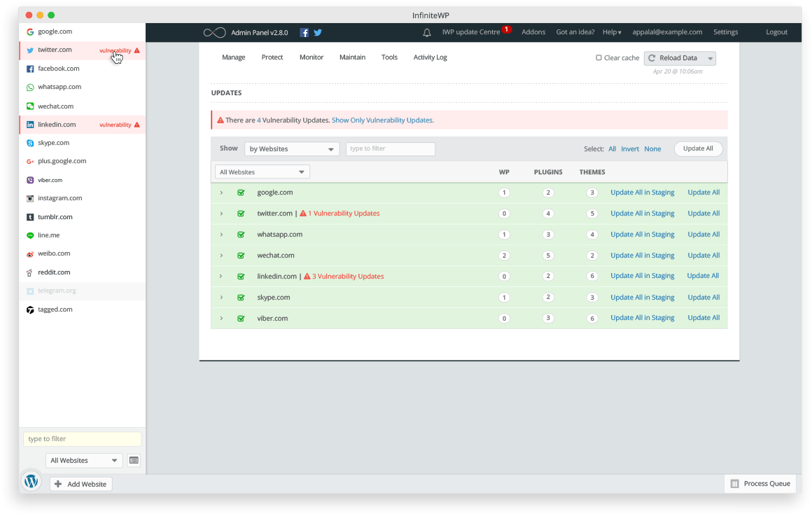Open the 'by Websites' Show dropdown

click(292, 149)
